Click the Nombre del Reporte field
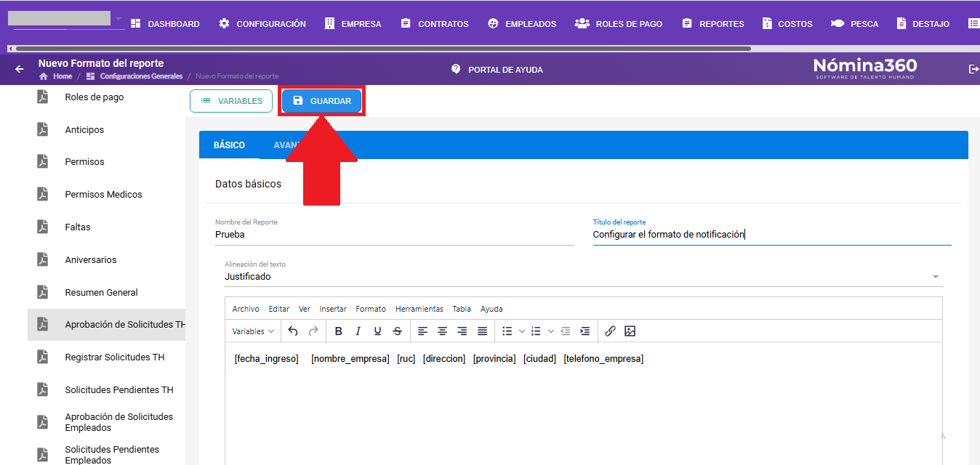Viewport: 980px width, 465px height. click(395, 235)
